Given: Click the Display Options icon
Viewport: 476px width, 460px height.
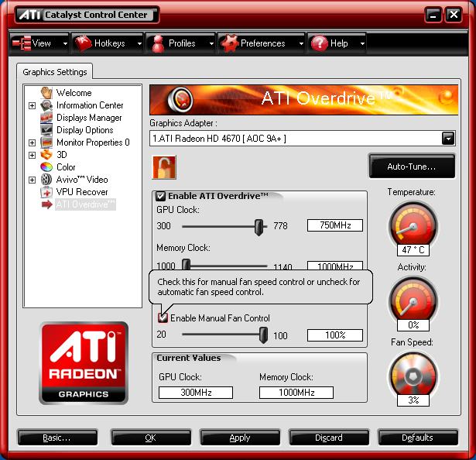Looking at the screenshot, I should click(46, 130).
